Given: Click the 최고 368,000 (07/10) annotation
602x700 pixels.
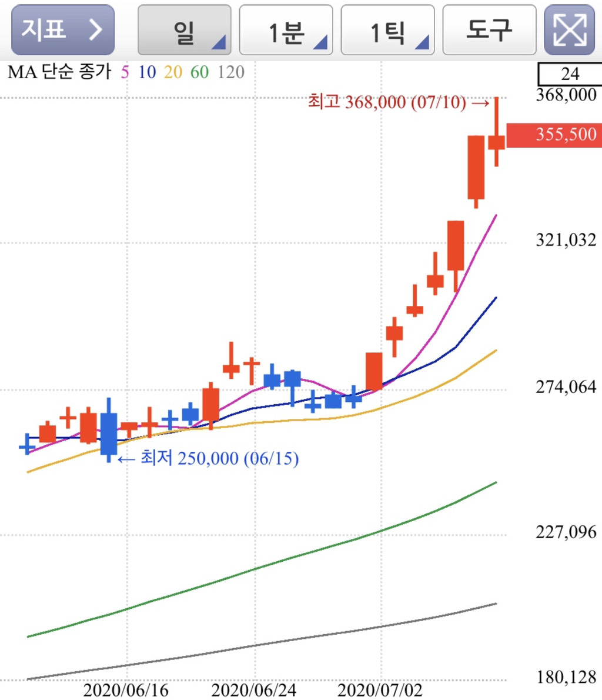Looking at the screenshot, I should click(x=399, y=102).
